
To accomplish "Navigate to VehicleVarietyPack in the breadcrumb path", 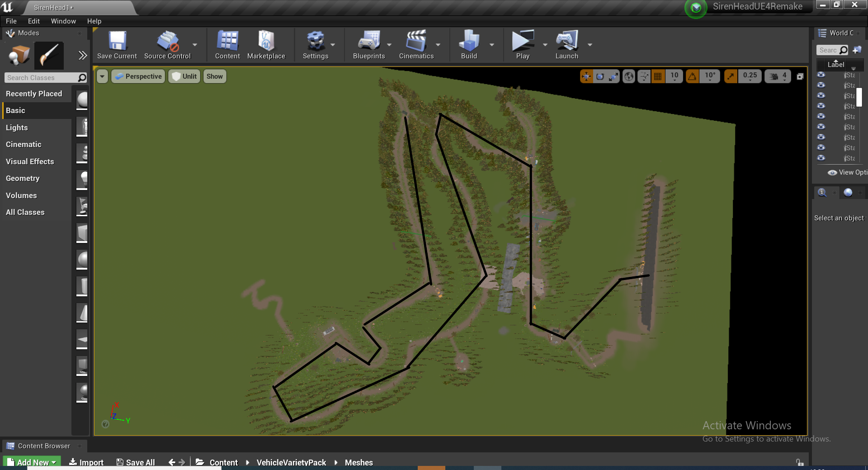I will 291,462.
